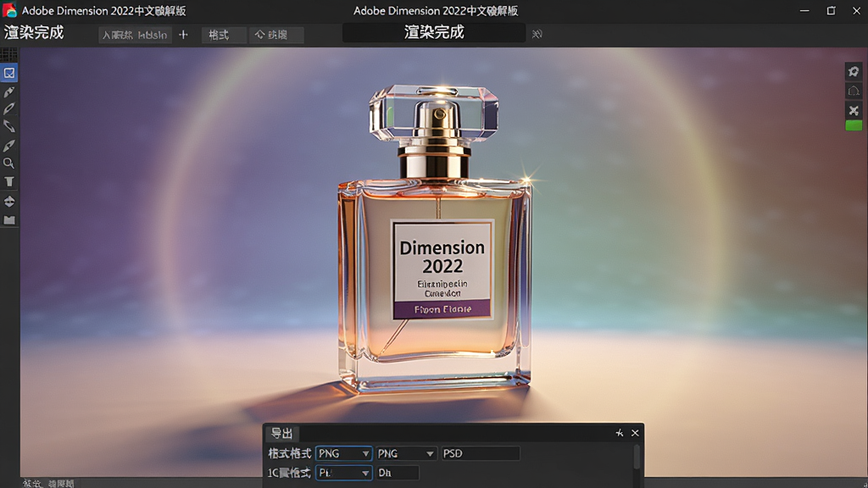The image size is (868, 488).
Task: Click the green color swatch on the right panel
Action: 854,125
